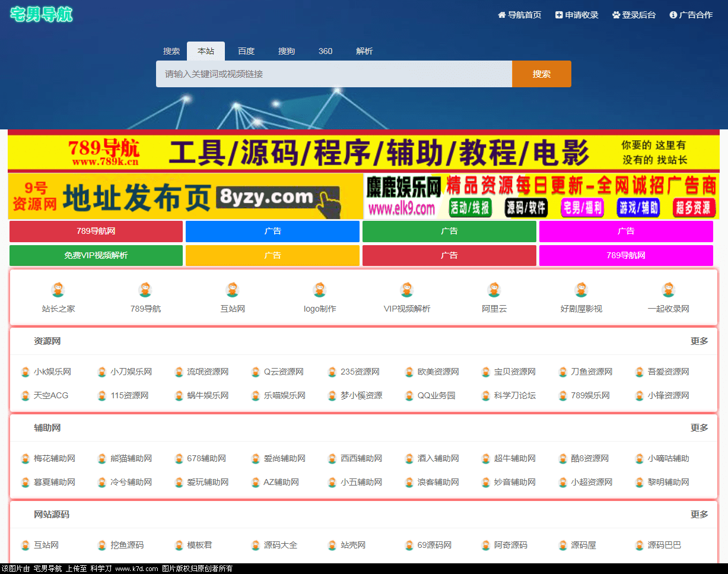Open 站长之家 via its avatar icon
Image resolution: width=728 pixels, height=574 pixels.
point(58,290)
